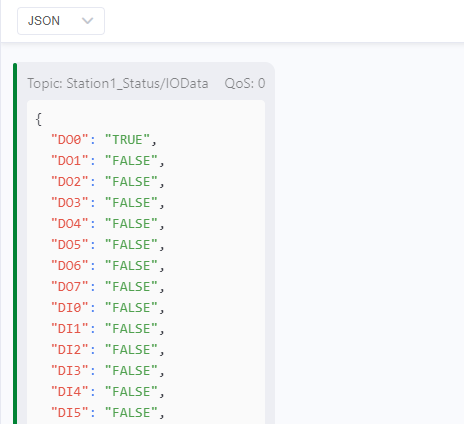Click the "FALSE" value for DI4
The width and height of the screenshot is (464, 424).
[x=131, y=392]
